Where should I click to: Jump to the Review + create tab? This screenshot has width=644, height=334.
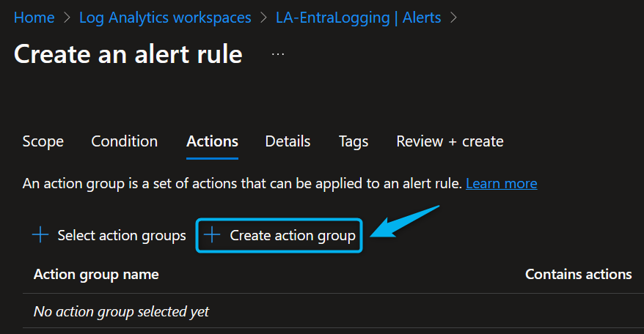(x=450, y=141)
